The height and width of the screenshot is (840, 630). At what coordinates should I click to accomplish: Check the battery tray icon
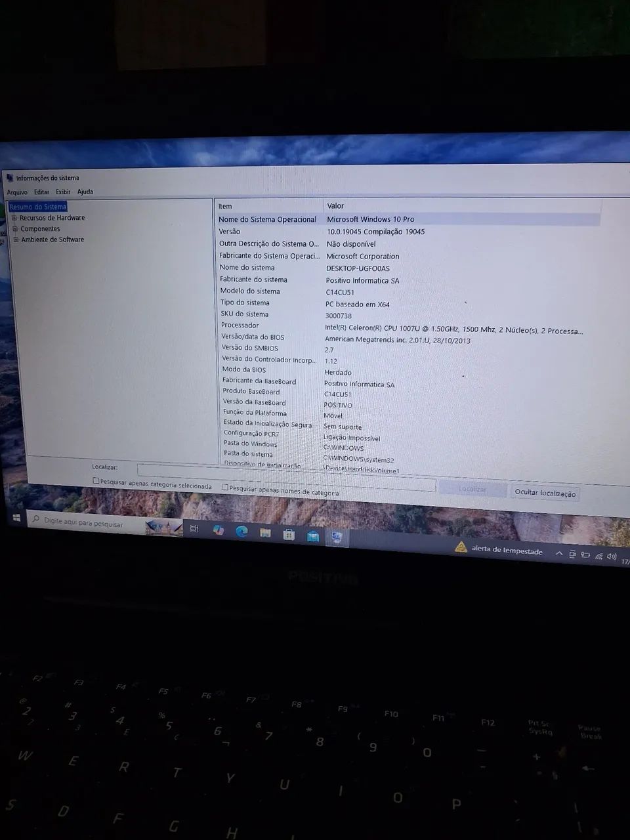tap(585, 555)
